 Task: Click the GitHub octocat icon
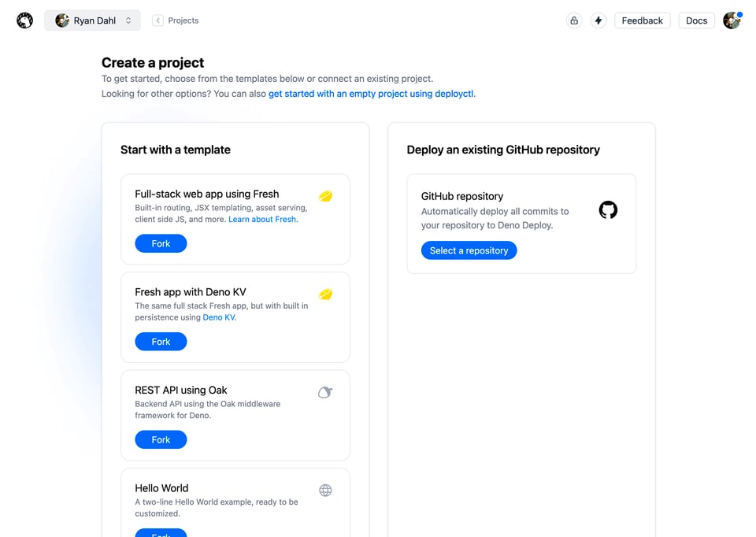click(608, 210)
